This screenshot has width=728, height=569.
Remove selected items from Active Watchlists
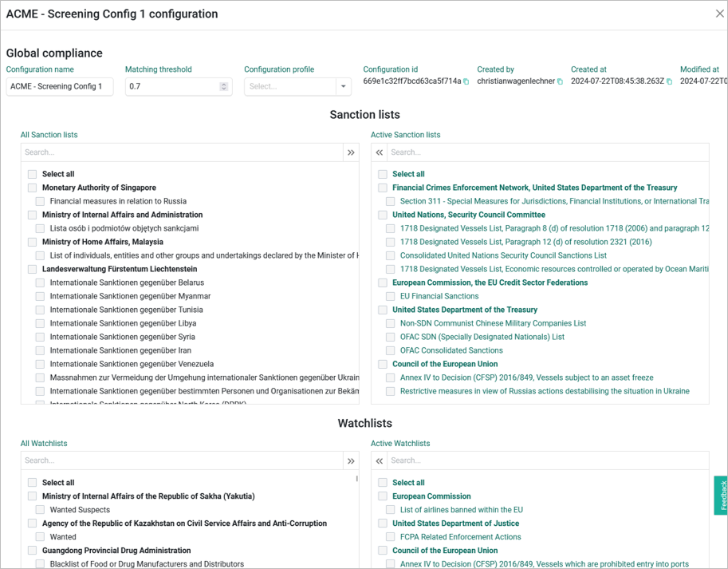click(x=380, y=460)
